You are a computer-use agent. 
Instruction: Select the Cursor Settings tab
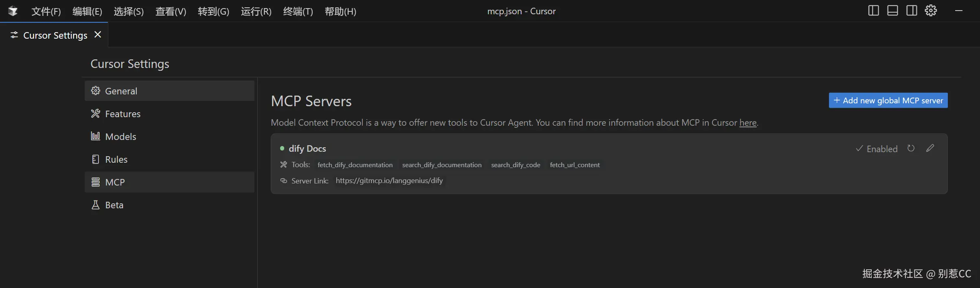55,35
